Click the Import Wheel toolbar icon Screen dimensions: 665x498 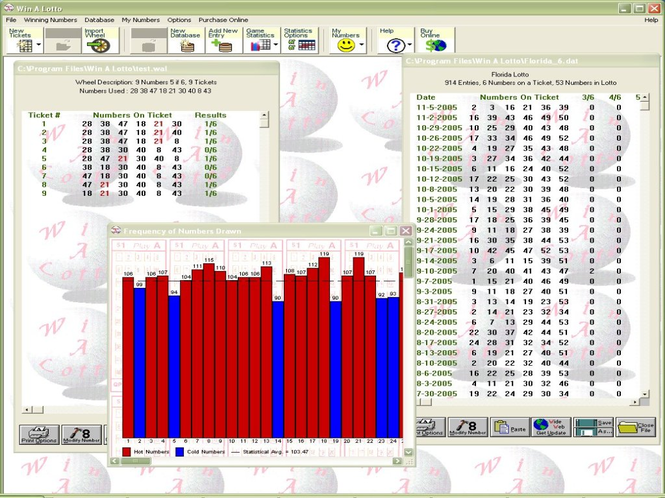pyautogui.click(x=100, y=41)
